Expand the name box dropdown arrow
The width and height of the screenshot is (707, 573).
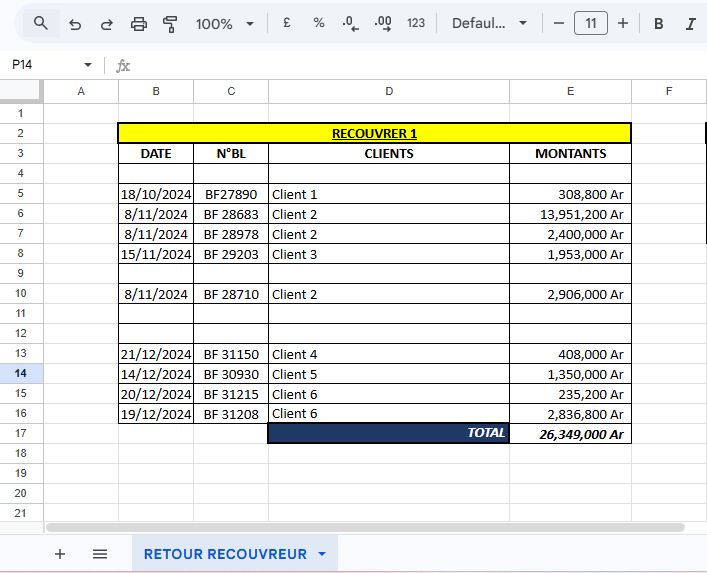click(x=88, y=65)
